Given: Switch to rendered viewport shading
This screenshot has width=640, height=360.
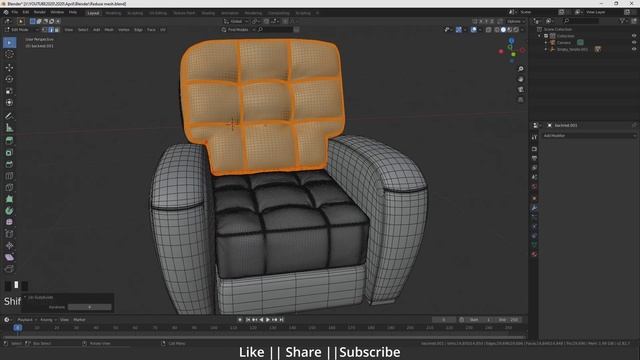Looking at the screenshot, I should (516, 30).
